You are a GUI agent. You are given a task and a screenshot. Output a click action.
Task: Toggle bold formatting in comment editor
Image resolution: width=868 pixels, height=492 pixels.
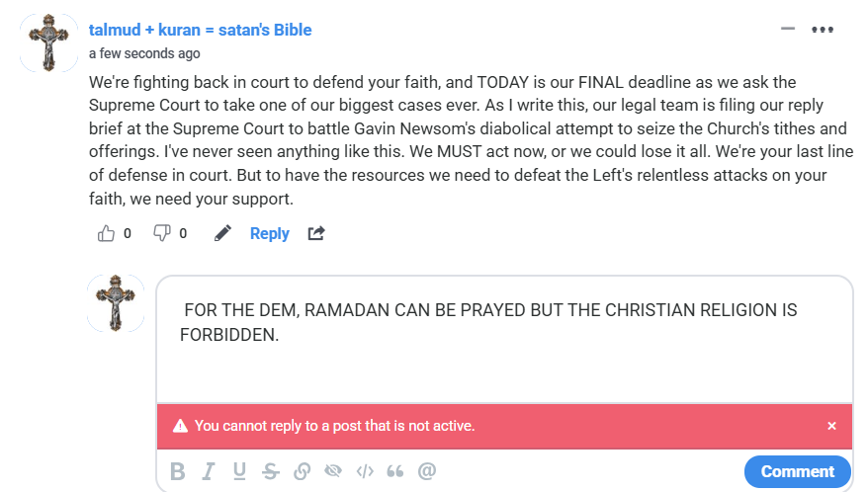[178, 471]
